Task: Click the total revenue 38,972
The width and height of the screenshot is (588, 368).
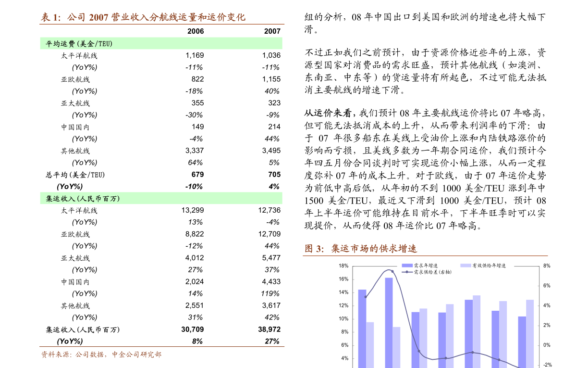Action: point(269,330)
